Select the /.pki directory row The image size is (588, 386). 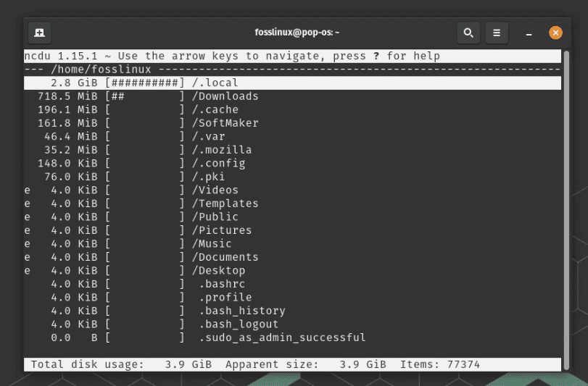click(292, 177)
